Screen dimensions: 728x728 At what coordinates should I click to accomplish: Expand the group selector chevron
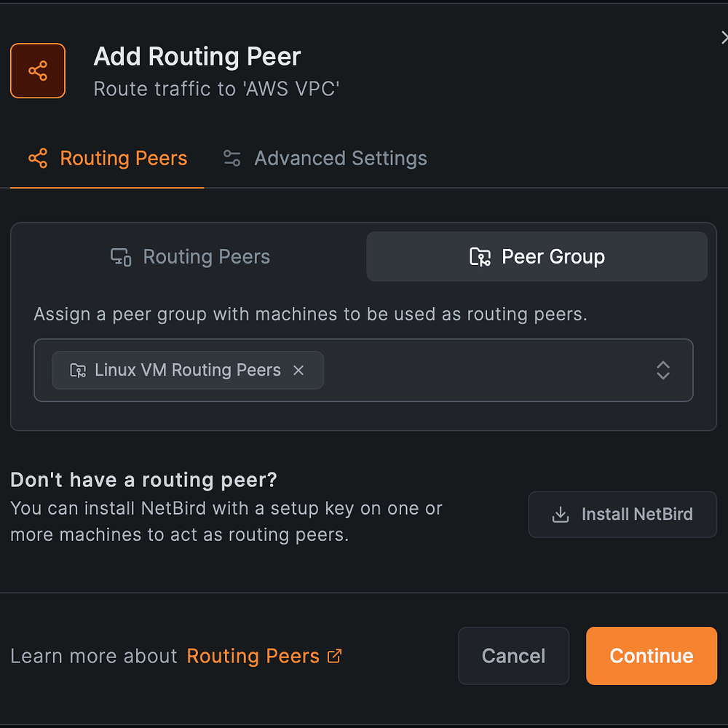(x=662, y=370)
